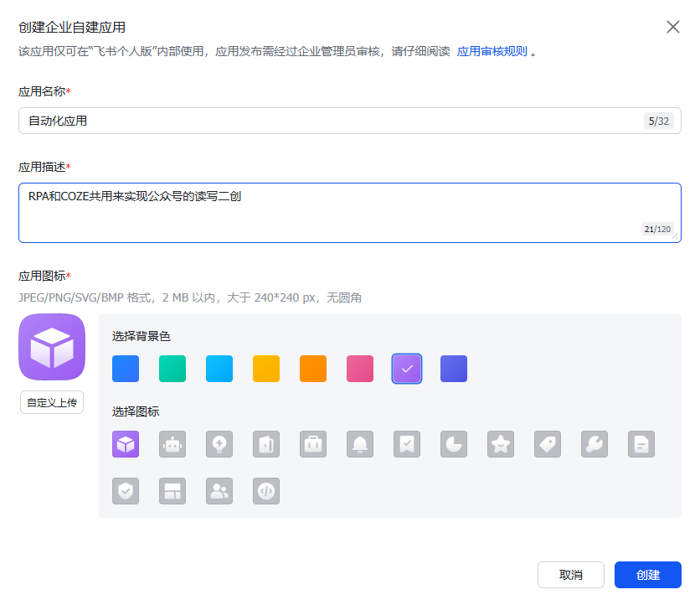Screen dimensions: 700x605
Task: Pick the group of people icon
Action: click(x=219, y=491)
